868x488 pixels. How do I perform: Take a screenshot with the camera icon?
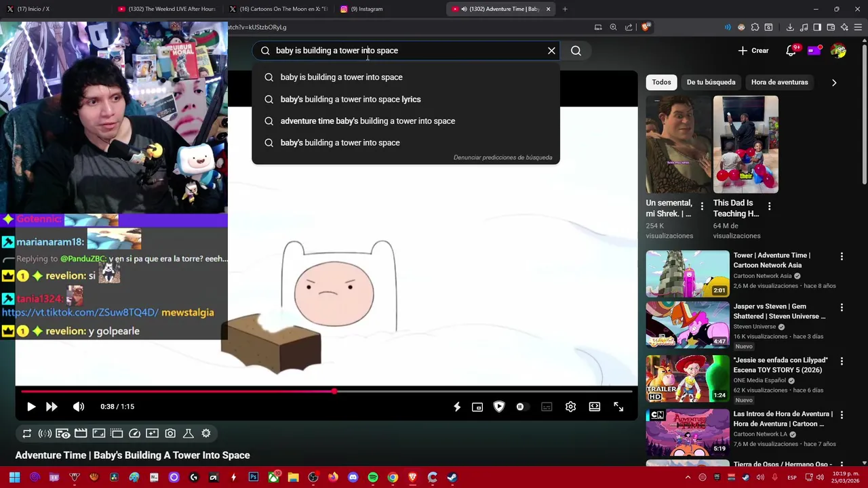[x=170, y=433]
